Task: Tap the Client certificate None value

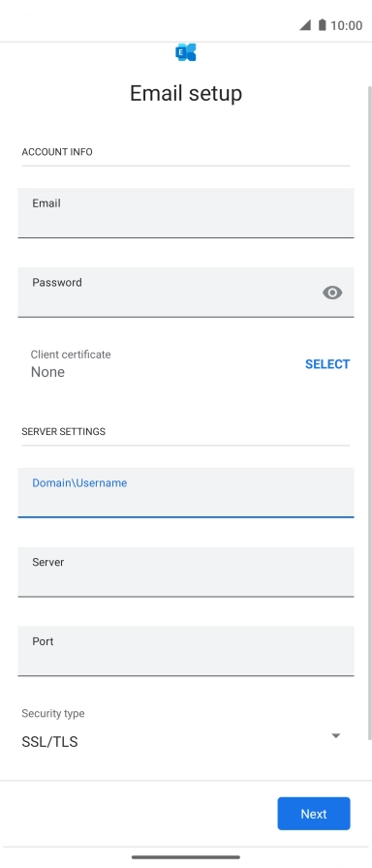Action: click(47, 372)
